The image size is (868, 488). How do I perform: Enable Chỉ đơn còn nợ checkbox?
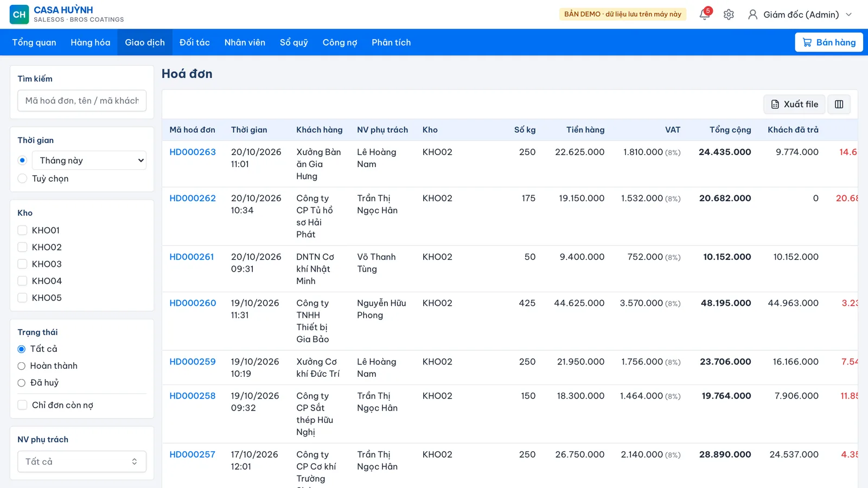pos(22,405)
